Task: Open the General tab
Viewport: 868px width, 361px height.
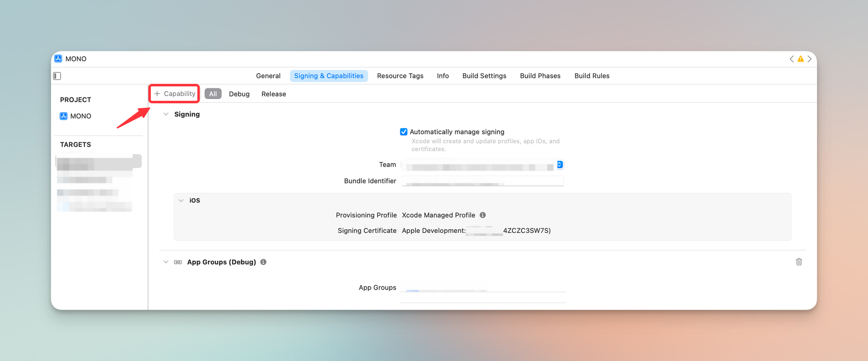Action: coord(268,76)
